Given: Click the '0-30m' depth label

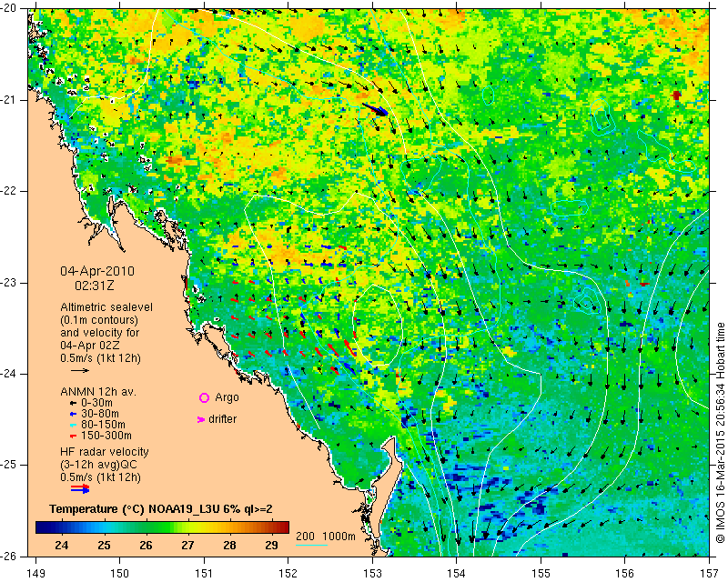Looking at the screenshot, I should [96, 403].
